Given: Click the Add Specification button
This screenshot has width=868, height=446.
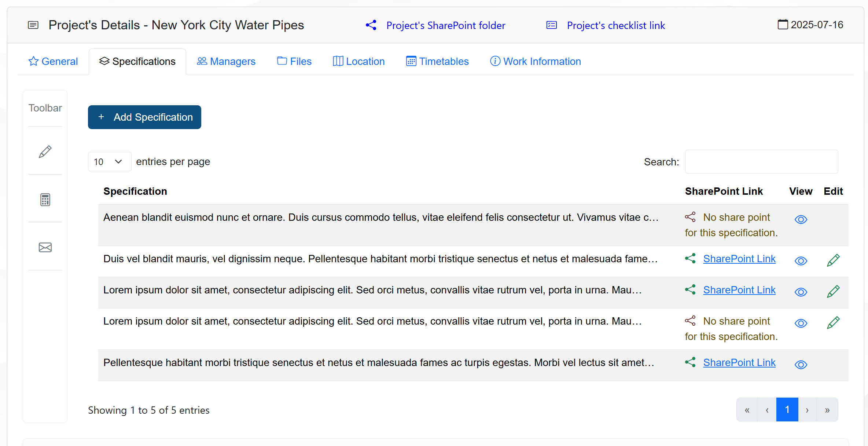Looking at the screenshot, I should click(x=144, y=117).
